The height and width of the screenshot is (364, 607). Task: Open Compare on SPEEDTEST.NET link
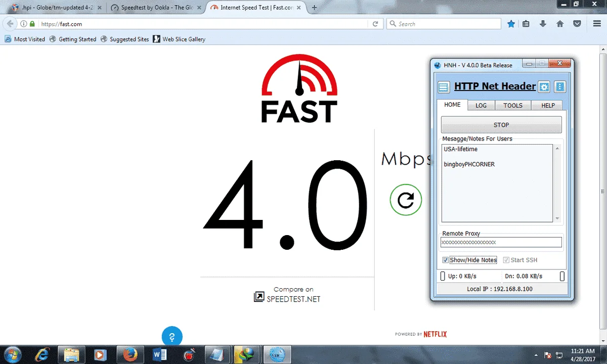point(287,294)
